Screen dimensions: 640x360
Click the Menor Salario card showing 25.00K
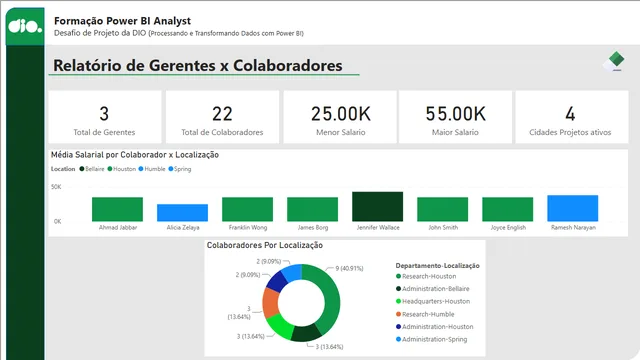click(x=340, y=117)
